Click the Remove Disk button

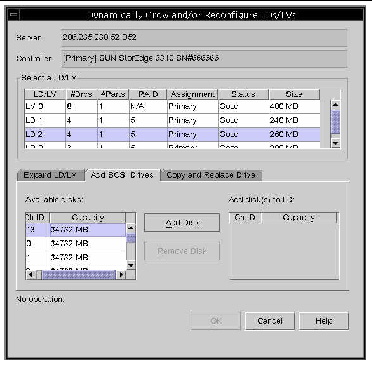(x=182, y=251)
